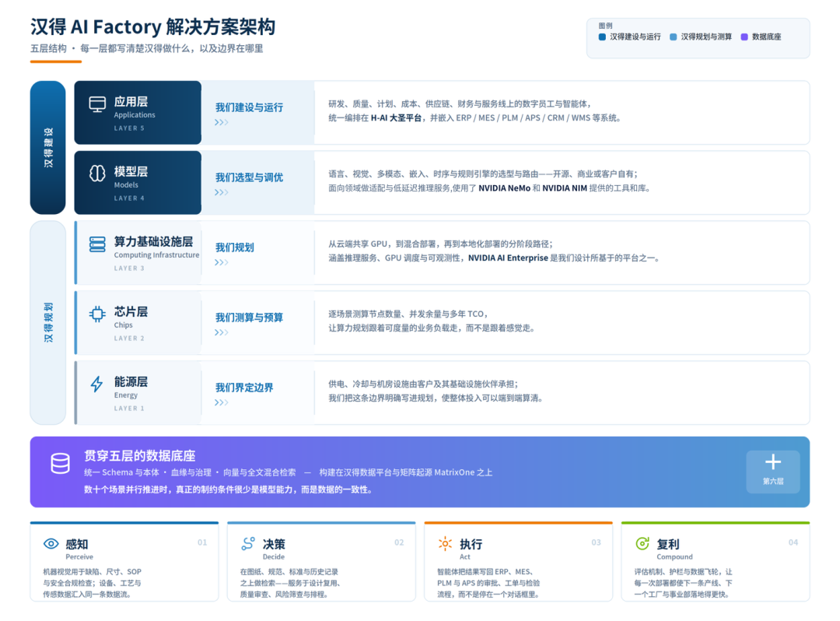Expand the chevrons under 我们规划
Image resolution: width=840 pixels, height=621 pixels.
[x=221, y=262]
